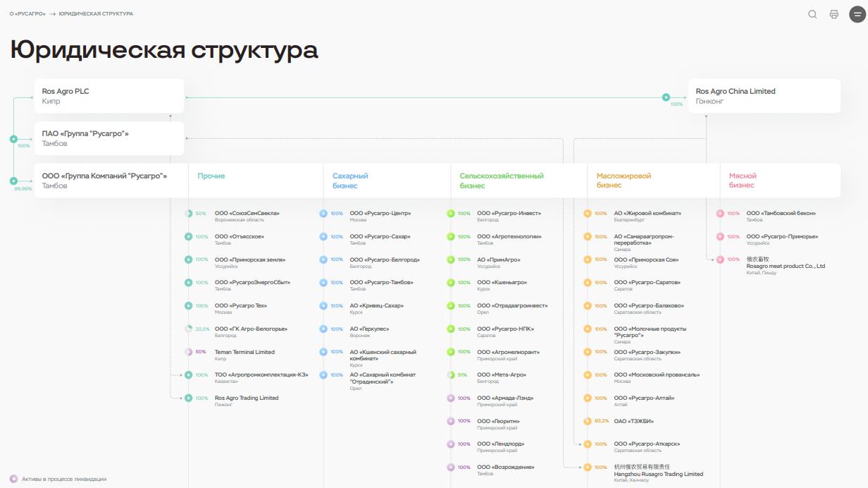Click the ООО «Армада-Лэнд» entry

pos(505,401)
